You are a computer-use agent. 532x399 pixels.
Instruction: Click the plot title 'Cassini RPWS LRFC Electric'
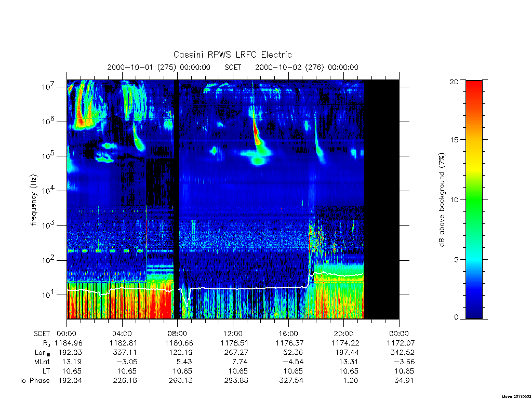click(x=232, y=55)
